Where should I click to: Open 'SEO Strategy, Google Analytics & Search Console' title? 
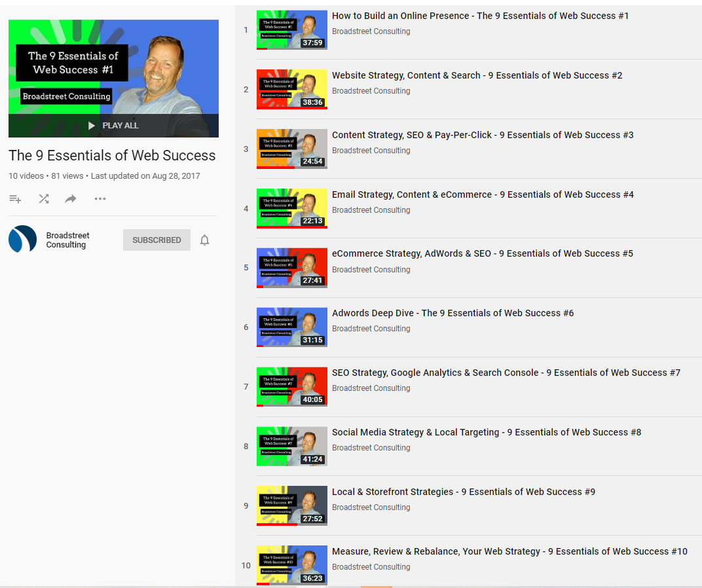[506, 373]
